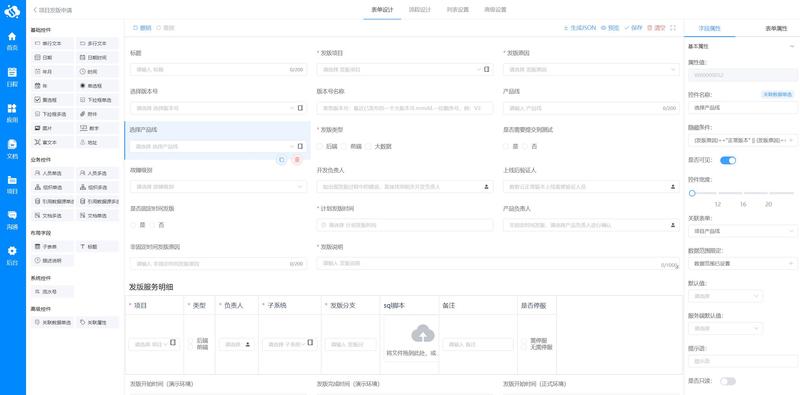Screen dimensions: 800x395
Task: Add the 时间 clock time control
Action: coord(97,72)
